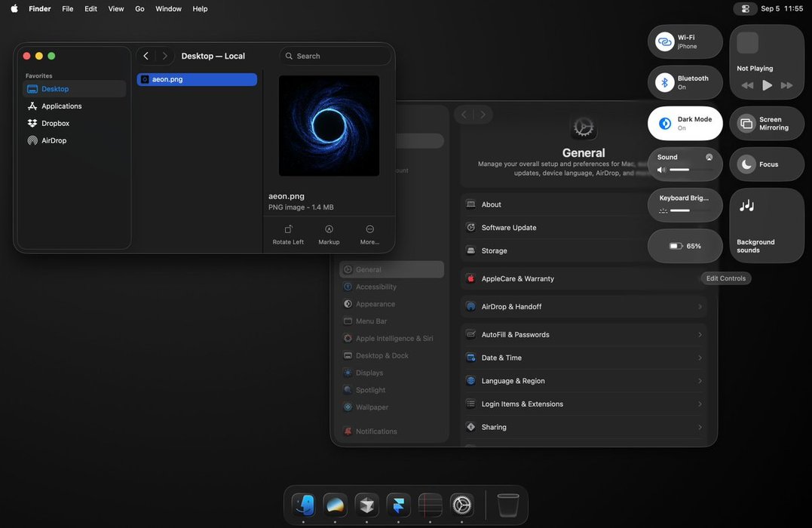Open Screen Mirroring control
Viewport: 812px width, 528px height.
pos(766,124)
